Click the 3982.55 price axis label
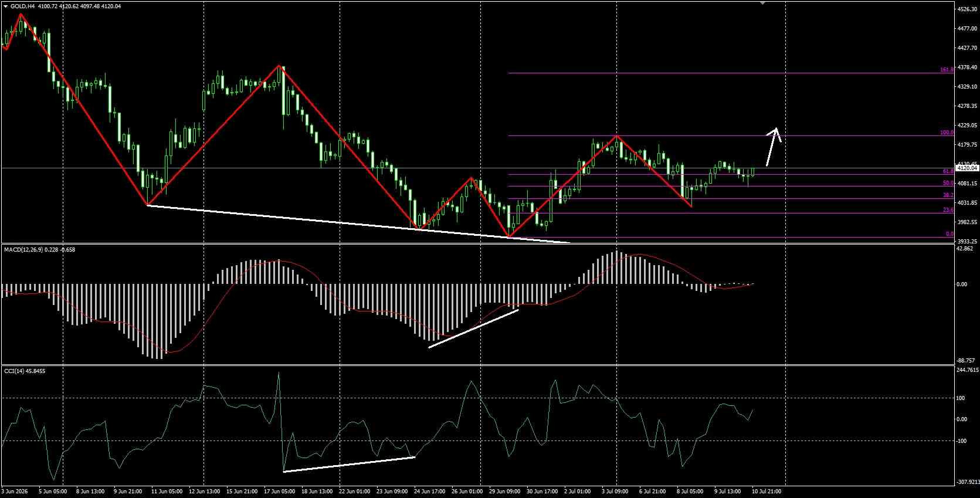The width and height of the screenshot is (980, 498). (x=967, y=222)
